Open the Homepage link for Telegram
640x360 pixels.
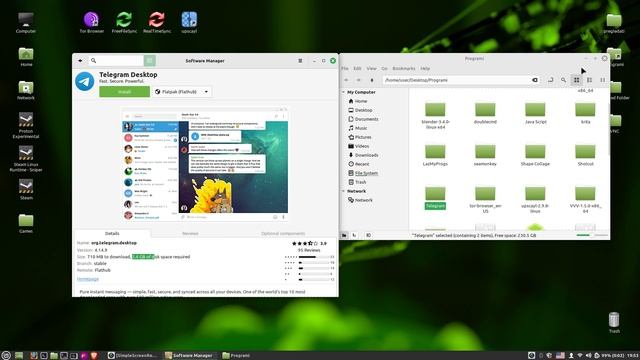tap(88, 279)
